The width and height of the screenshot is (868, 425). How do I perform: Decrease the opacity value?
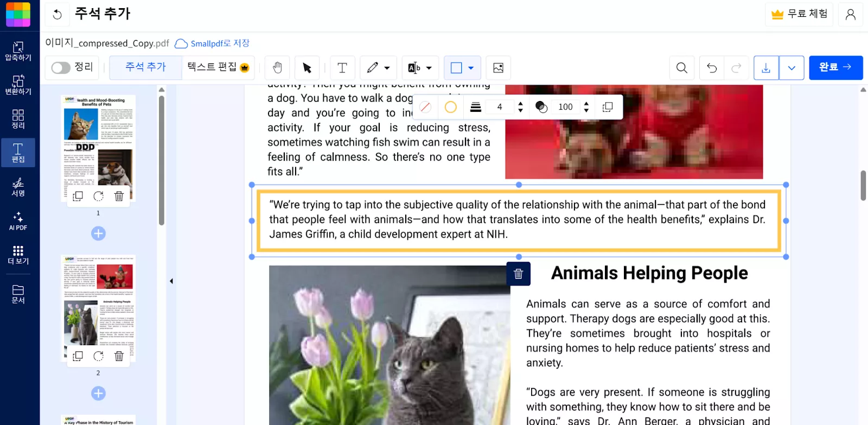pos(586,111)
